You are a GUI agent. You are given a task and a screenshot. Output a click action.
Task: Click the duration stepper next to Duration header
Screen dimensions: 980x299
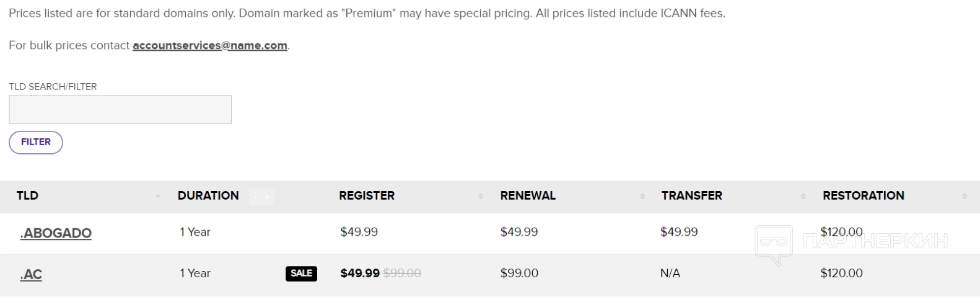(261, 197)
